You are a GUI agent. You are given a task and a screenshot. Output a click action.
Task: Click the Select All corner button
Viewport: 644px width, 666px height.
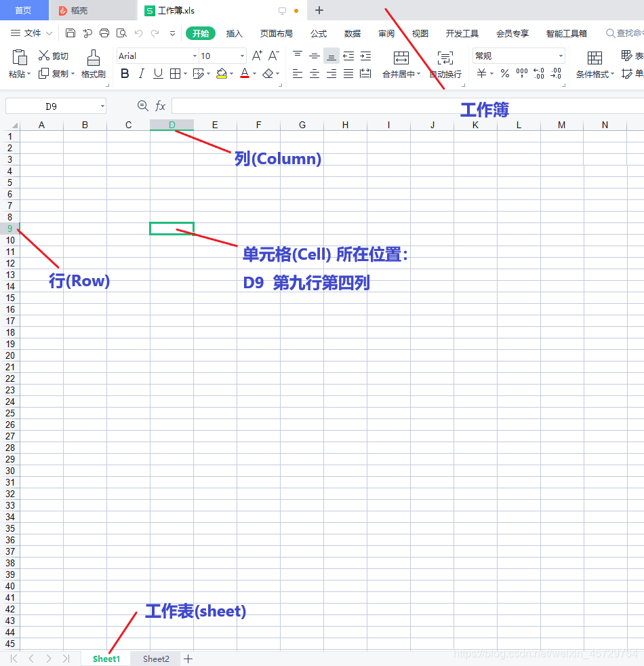(x=10, y=125)
